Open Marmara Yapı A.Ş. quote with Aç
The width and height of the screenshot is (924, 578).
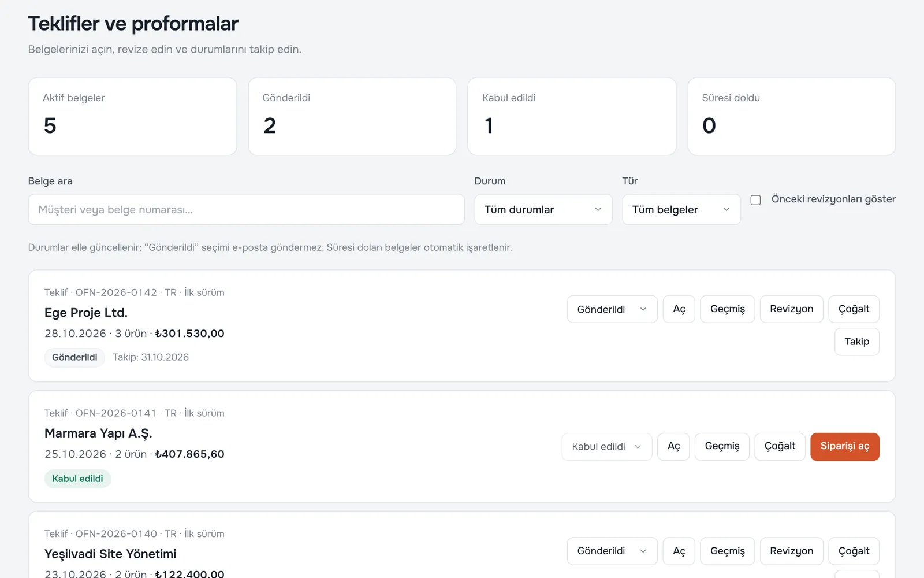click(x=673, y=447)
